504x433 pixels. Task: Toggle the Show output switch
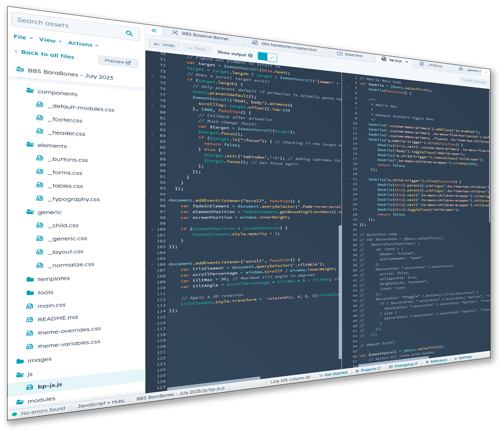pyautogui.click(x=267, y=57)
